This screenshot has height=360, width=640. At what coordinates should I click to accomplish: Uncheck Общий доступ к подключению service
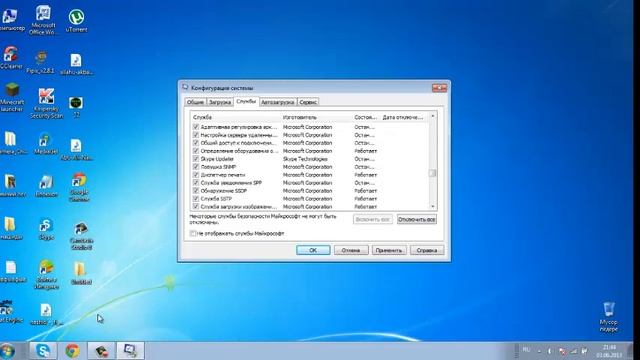pyautogui.click(x=196, y=143)
